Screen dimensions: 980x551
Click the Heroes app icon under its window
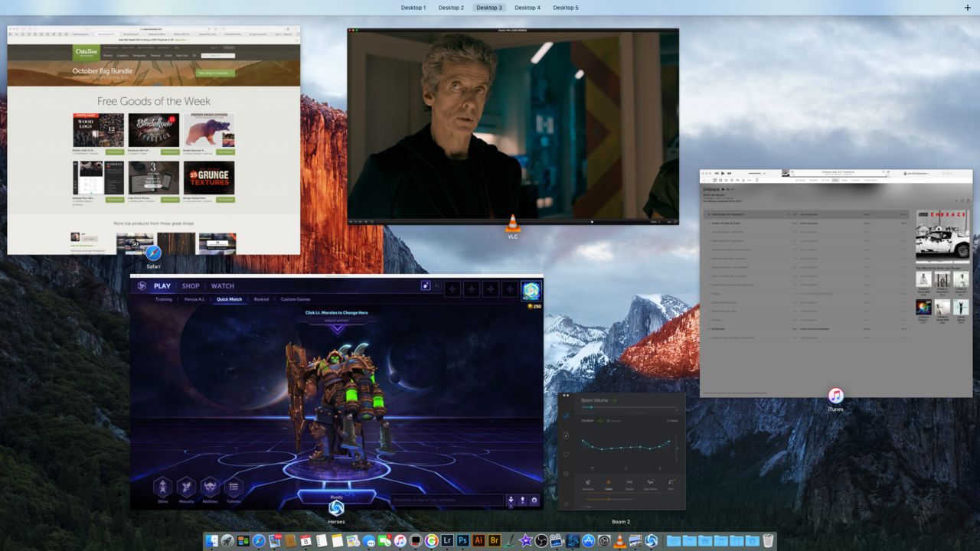click(x=336, y=508)
